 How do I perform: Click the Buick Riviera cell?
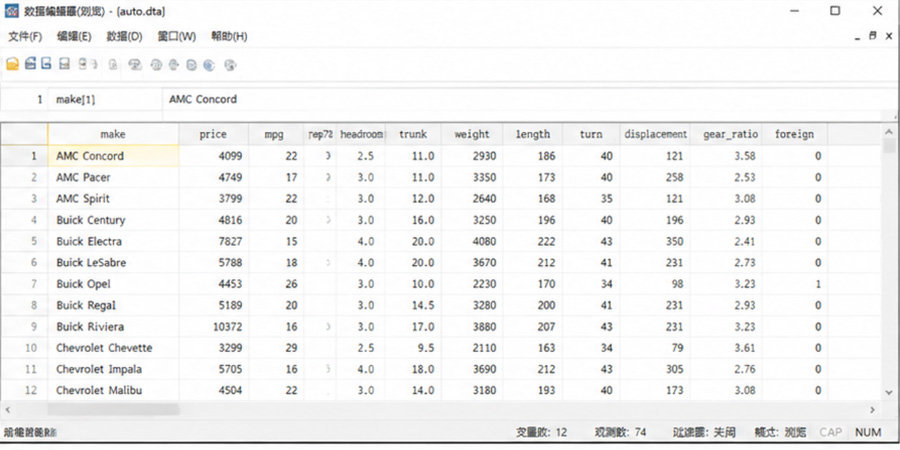click(x=113, y=327)
